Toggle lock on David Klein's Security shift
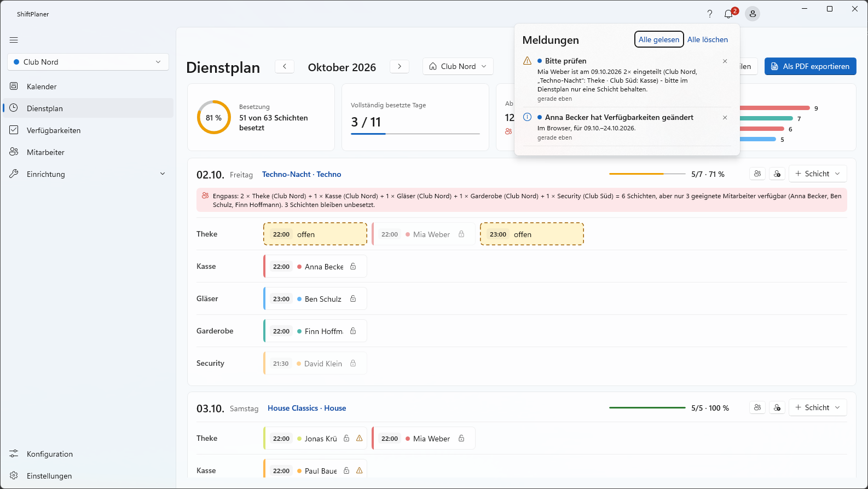The image size is (868, 489). click(x=353, y=364)
